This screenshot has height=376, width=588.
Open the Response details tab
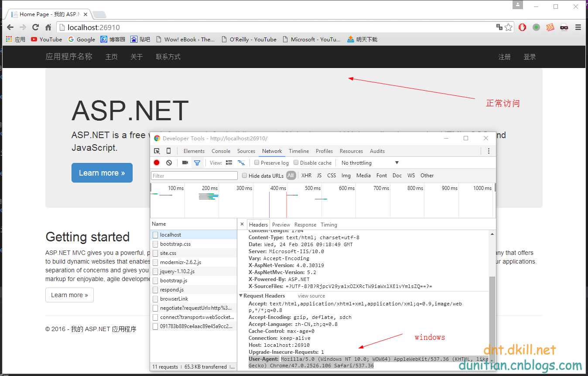pyautogui.click(x=305, y=225)
